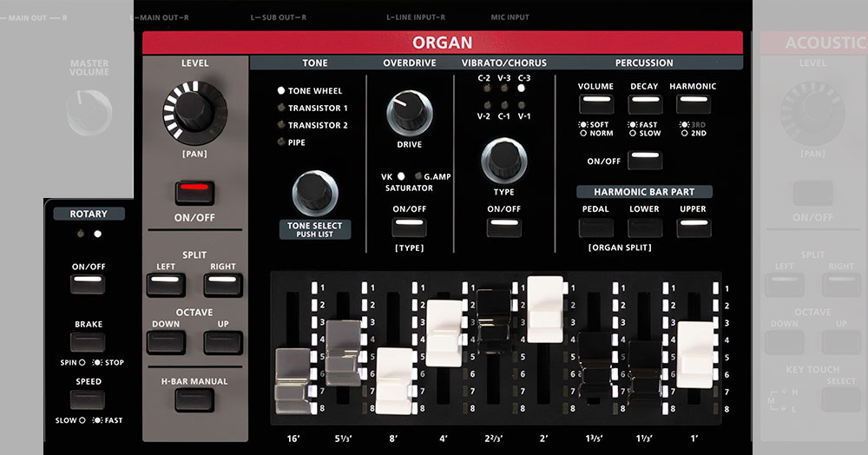The height and width of the screenshot is (455, 868).
Task: Click the C-3 vibrato/chorus indicator LED
Action: tap(522, 88)
